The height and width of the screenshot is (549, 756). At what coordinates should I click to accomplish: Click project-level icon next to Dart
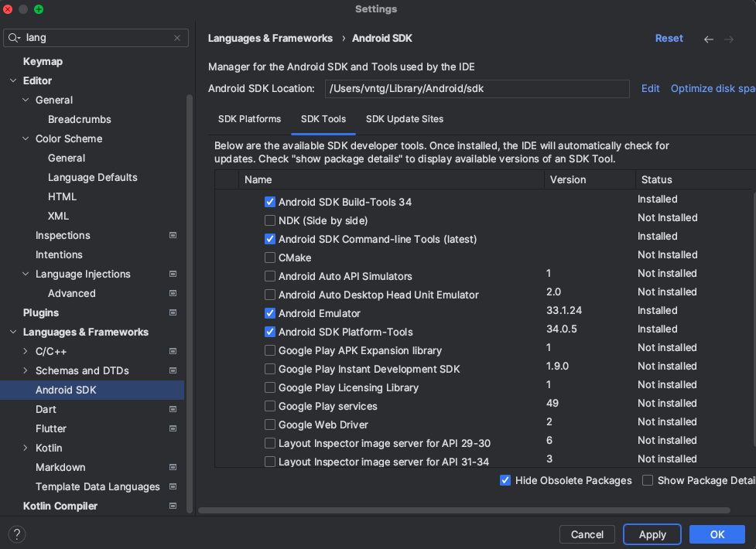[x=173, y=409]
